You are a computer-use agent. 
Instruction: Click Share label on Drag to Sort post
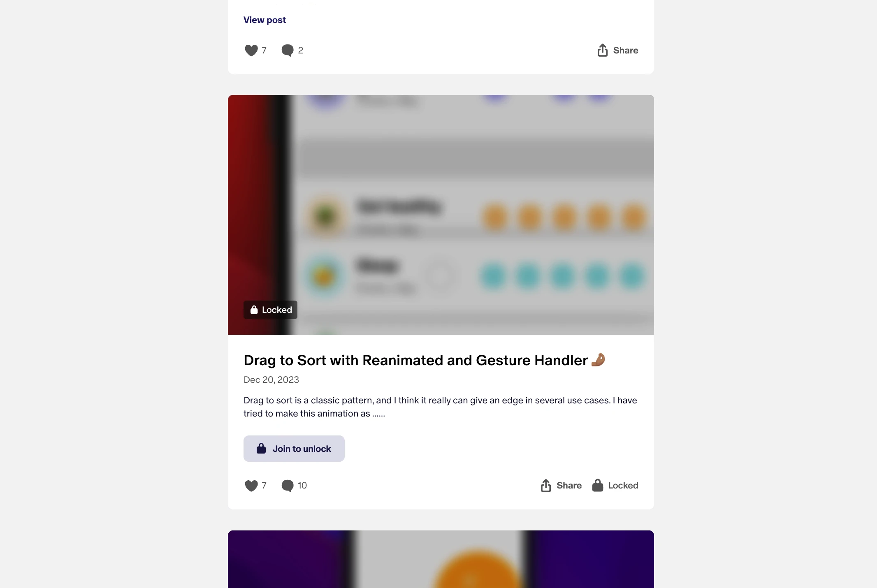pos(569,486)
